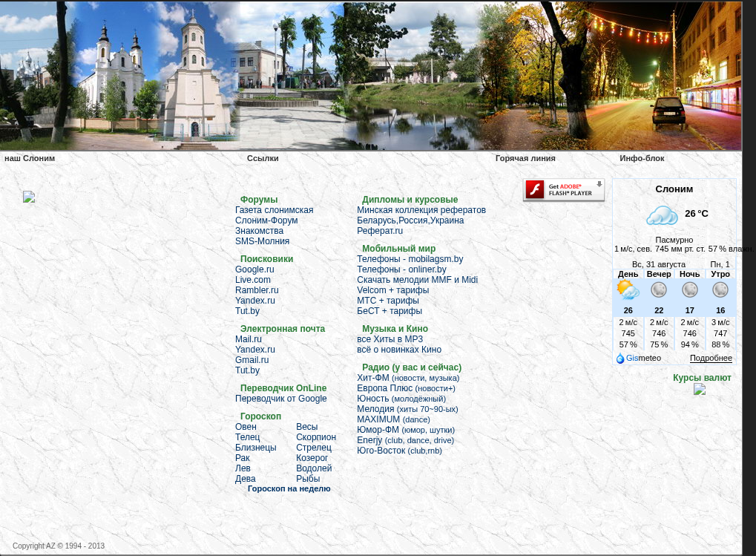The width and height of the screenshot is (756, 556).
Task: Select the Козерог horoscope link
Action: click(x=312, y=458)
